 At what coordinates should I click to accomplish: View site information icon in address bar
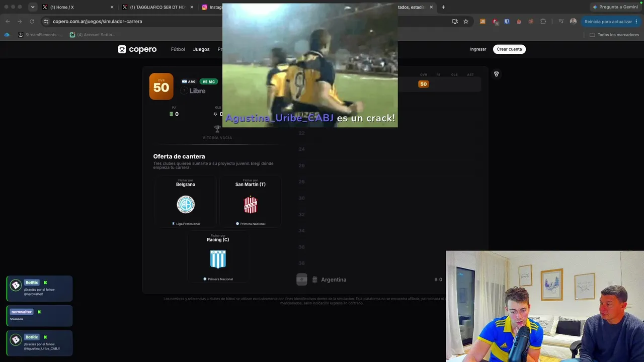click(x=46, y=22)
